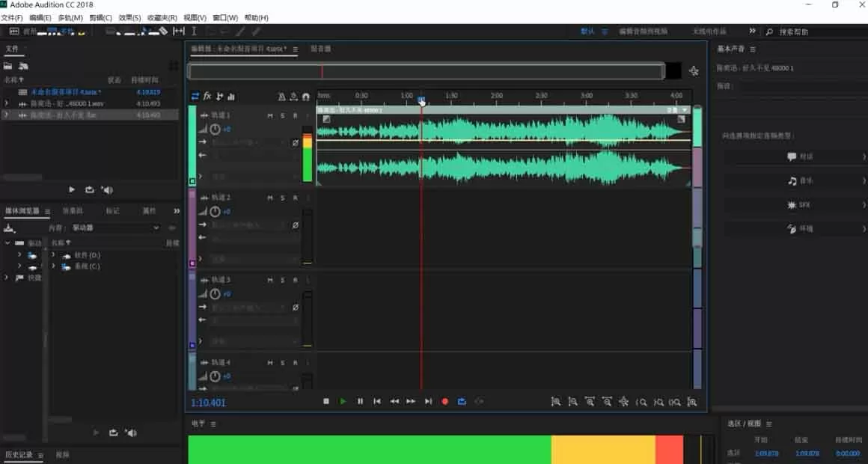This screenshot has width=868, height=464.
Task: Click the Stop button in transport controls
Action: 326,401
